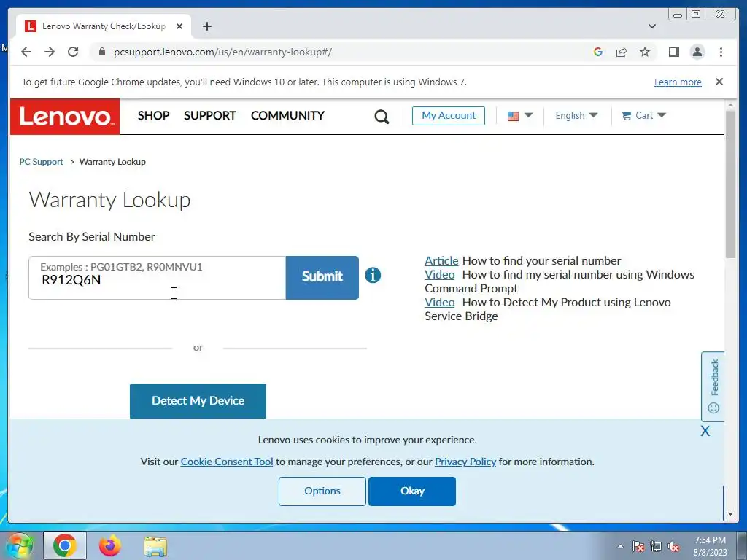Click the tab search chevron

tap(652, 26)
